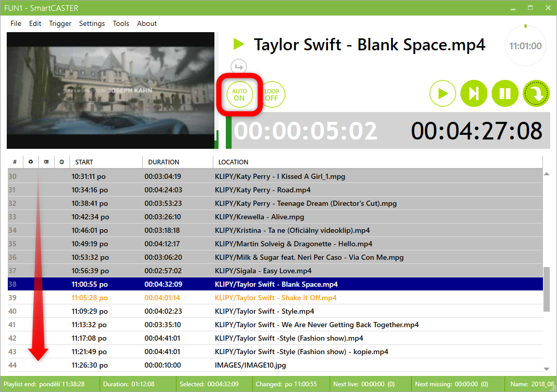The width and height of the screenshot is (557, 392).
Task: Toggle the AUTO ON mode button
Action: (239, 94)
